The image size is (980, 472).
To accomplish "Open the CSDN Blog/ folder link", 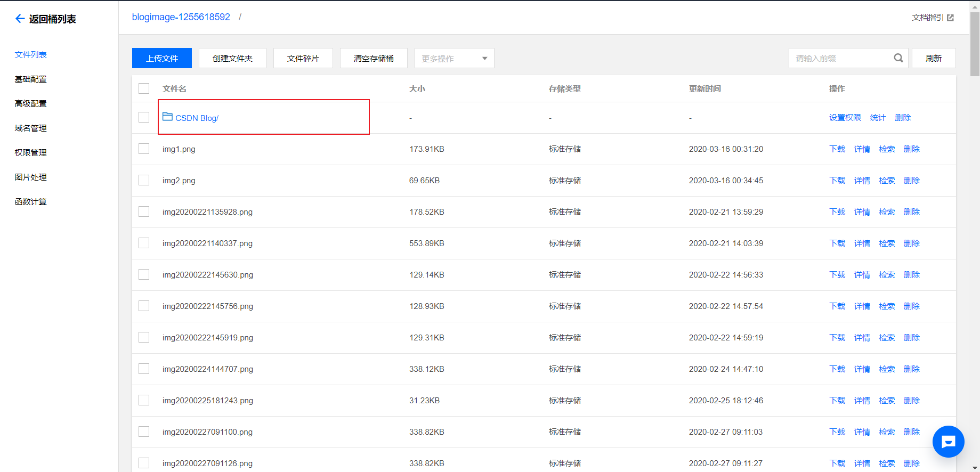I will (x=197, y=118).
